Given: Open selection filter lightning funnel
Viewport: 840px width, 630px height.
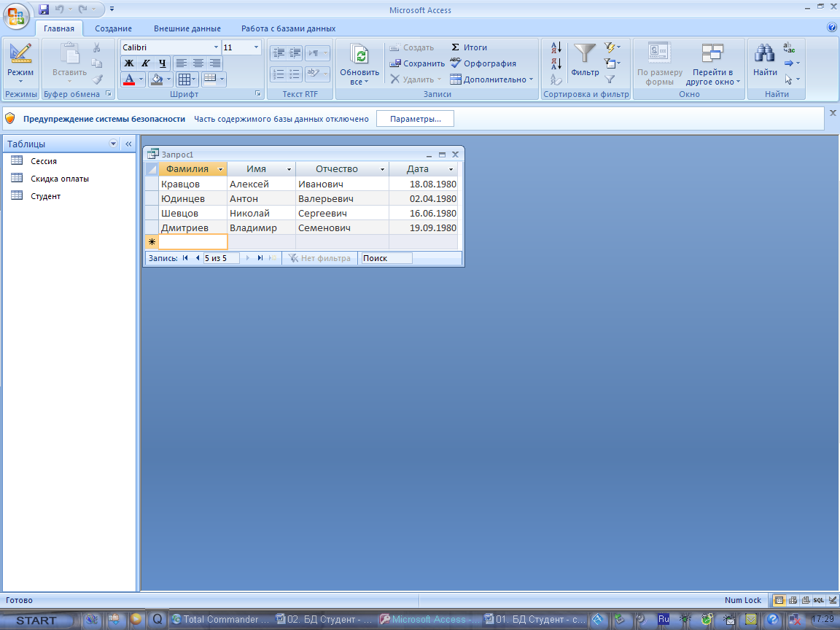Looking at the screenshot, I should pos(612,47).
